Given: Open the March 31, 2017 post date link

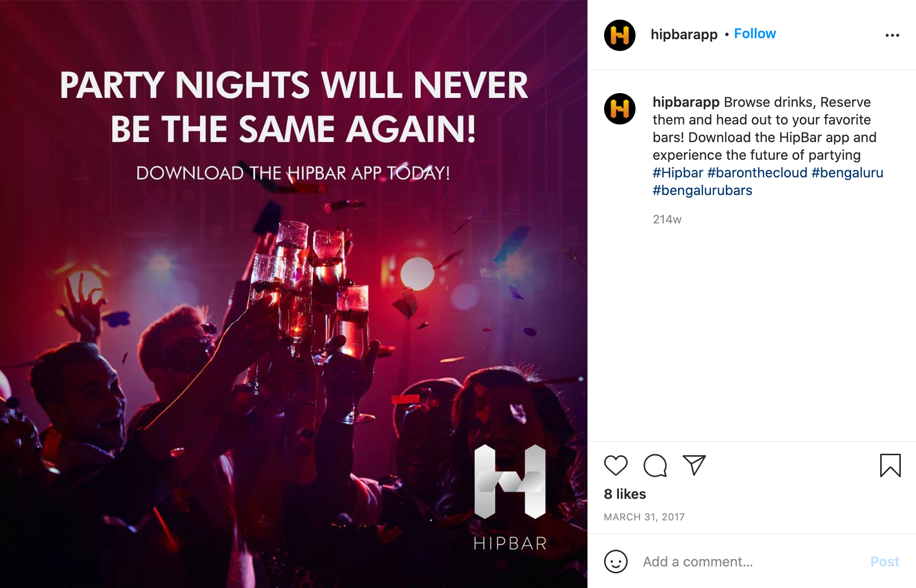Looking at the screenshot, I should [x=644, y=517].
